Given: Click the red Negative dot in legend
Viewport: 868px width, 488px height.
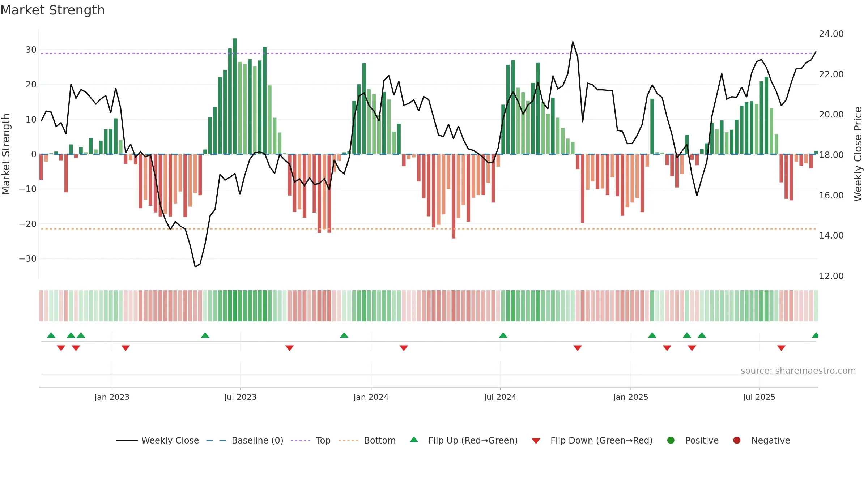Looking at the screenshot, I should [737, 440].
